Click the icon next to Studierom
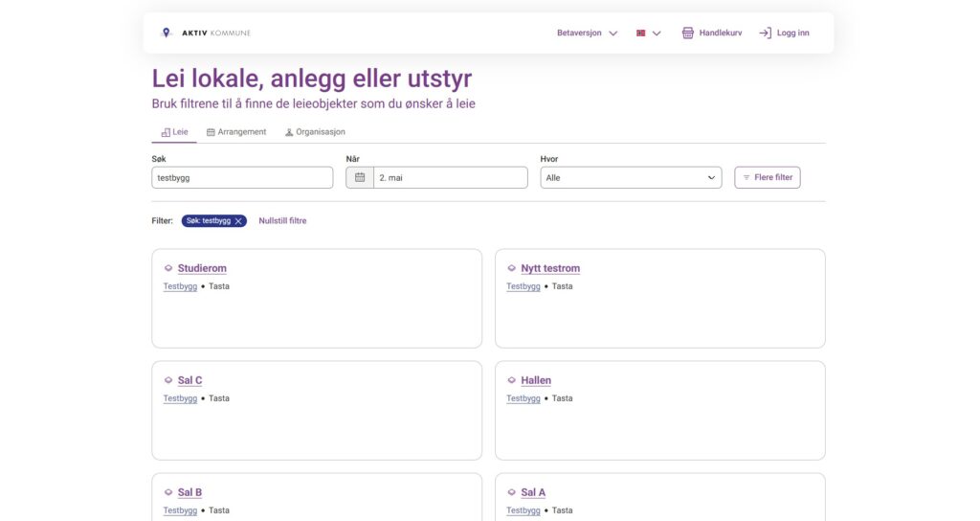980x521 pixels. click(x=168, y=268)
